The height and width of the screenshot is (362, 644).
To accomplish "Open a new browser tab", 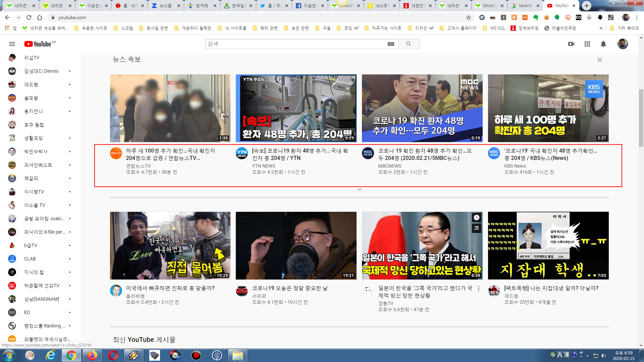I will pyautogui.click(x=587, y=6).
